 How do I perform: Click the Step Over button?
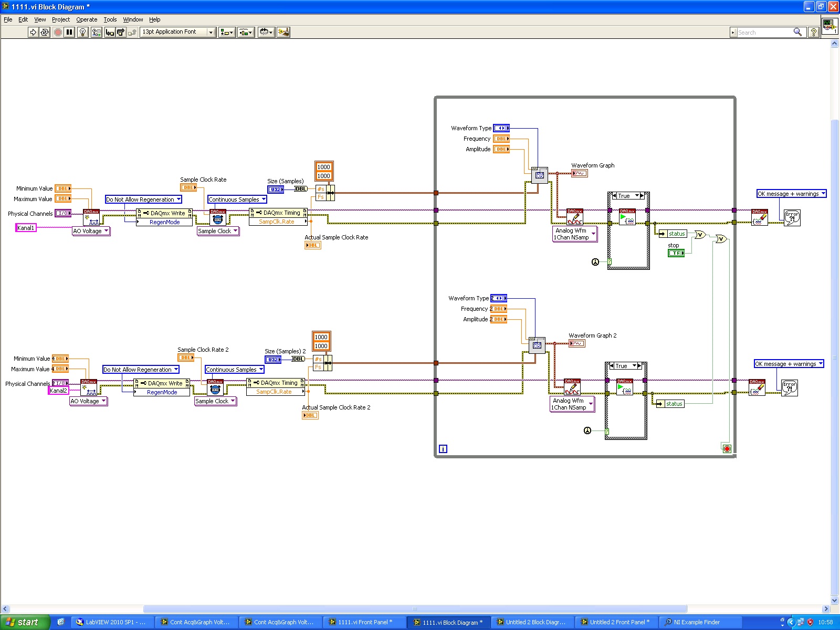tap(121, 32)
